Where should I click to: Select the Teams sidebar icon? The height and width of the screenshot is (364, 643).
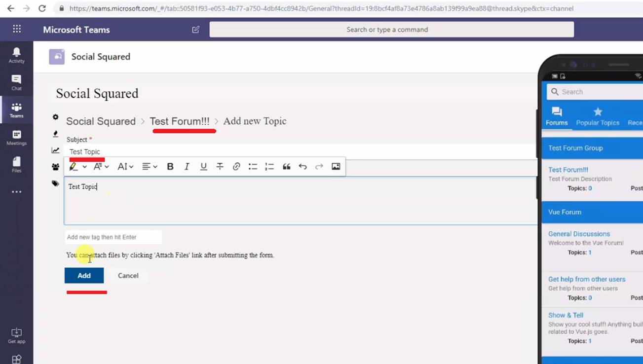(16, 110)
